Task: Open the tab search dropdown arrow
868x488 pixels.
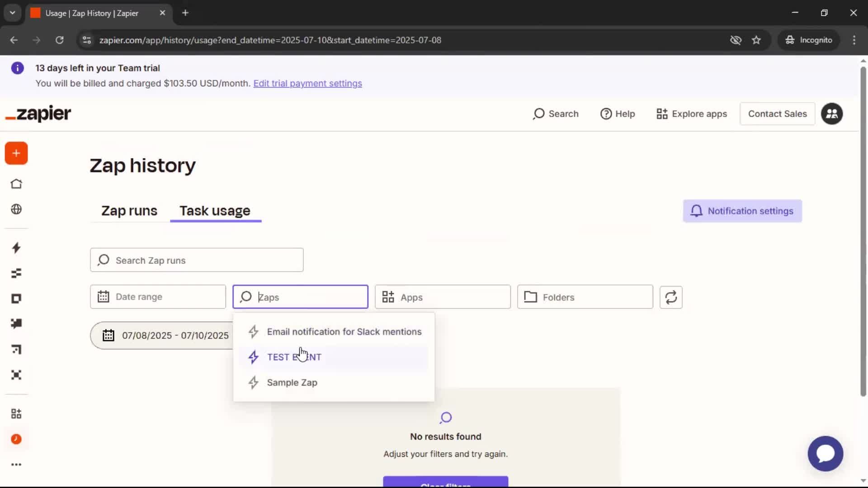Action: pos(13,13)
